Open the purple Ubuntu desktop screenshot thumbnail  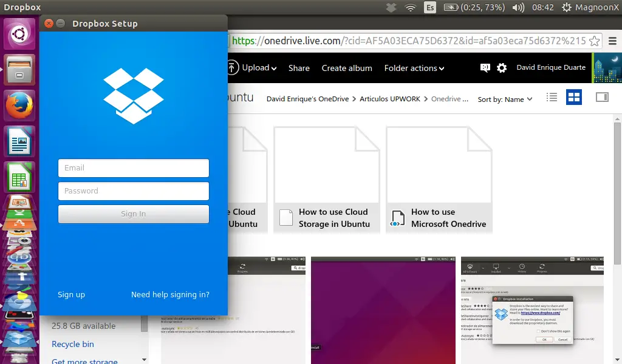[x=383, y=310]
